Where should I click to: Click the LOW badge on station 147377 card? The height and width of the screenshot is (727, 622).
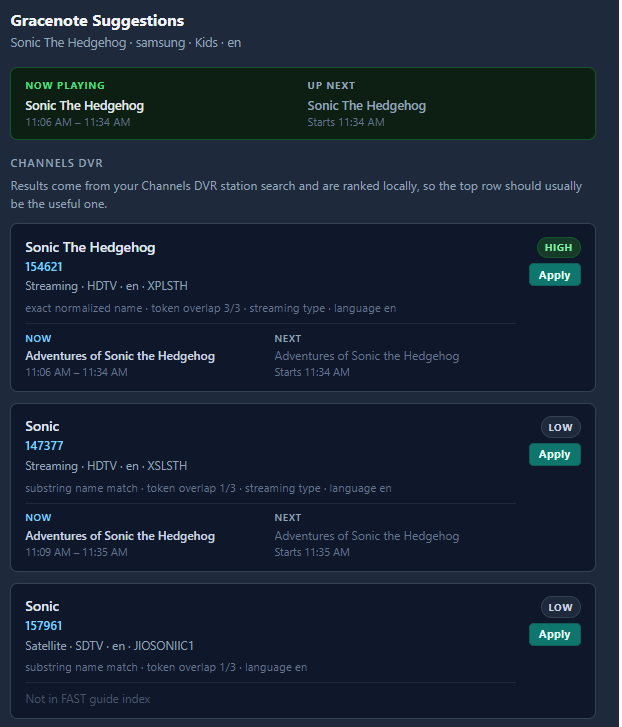click(x=560, y=428)
